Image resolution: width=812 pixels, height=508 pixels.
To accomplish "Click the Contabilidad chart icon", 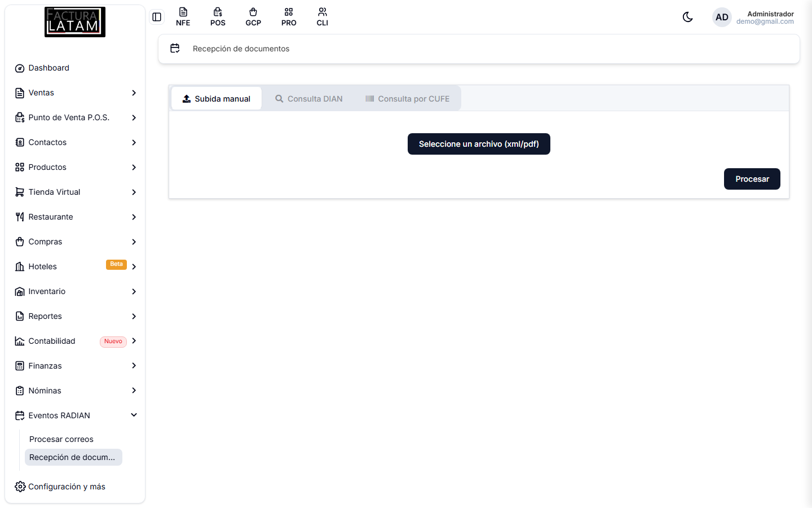I will tap(20, 341).
